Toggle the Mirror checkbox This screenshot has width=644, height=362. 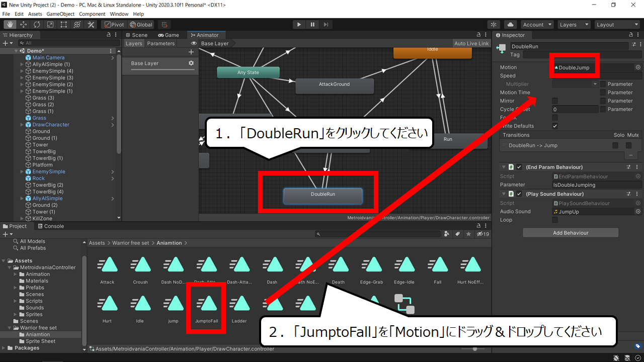pos(555,101)
